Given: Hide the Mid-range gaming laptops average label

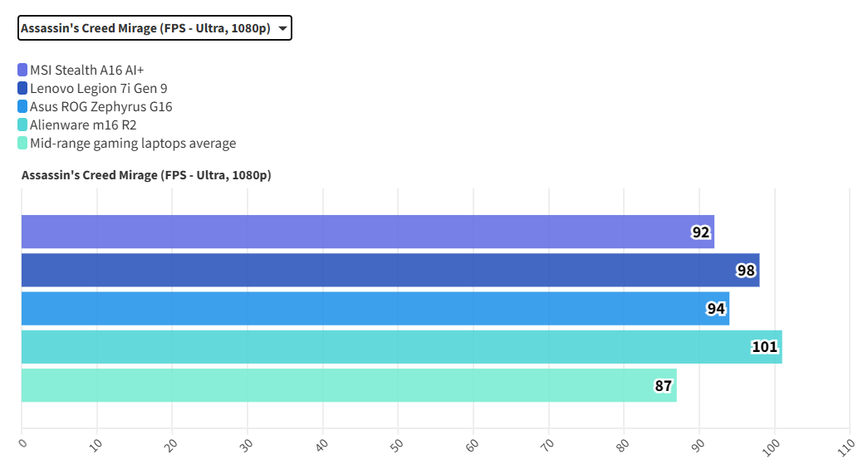Looking at the screenshot, I should click(x=133, y=143).
